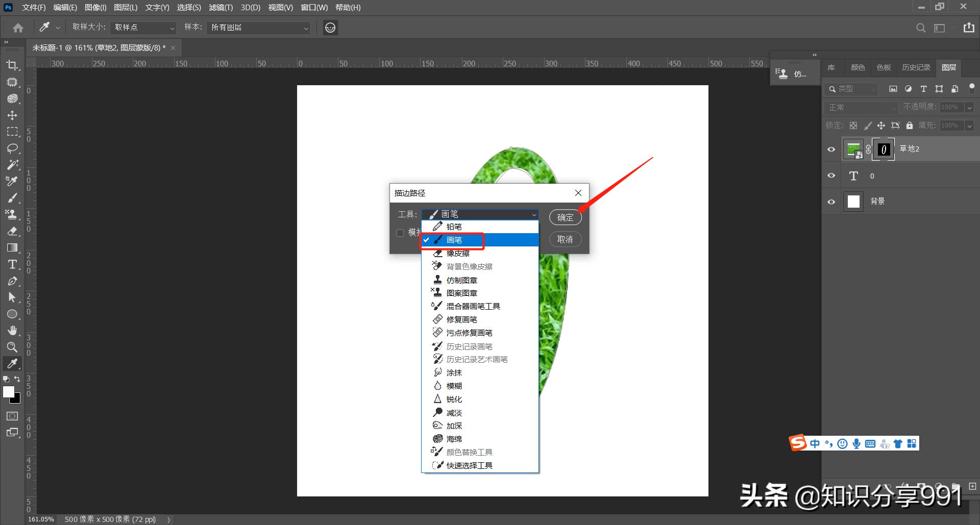Filter layers by type using the T icon

click(x=923, y=88)
